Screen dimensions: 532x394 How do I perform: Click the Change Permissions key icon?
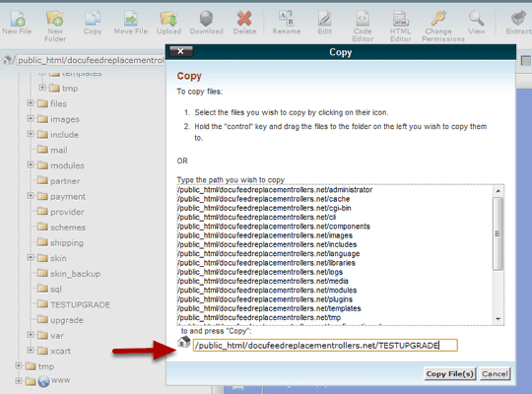coord(438,19)
